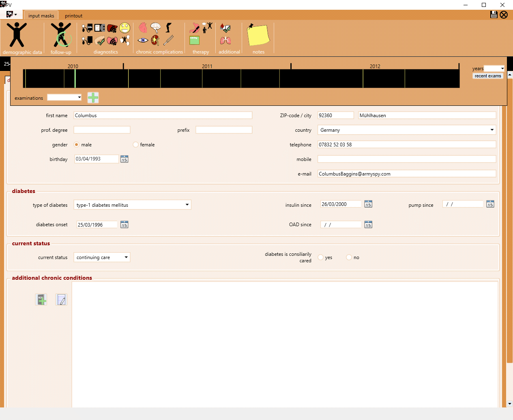Click the birthday date field 03/04/1993

[97, 159]
